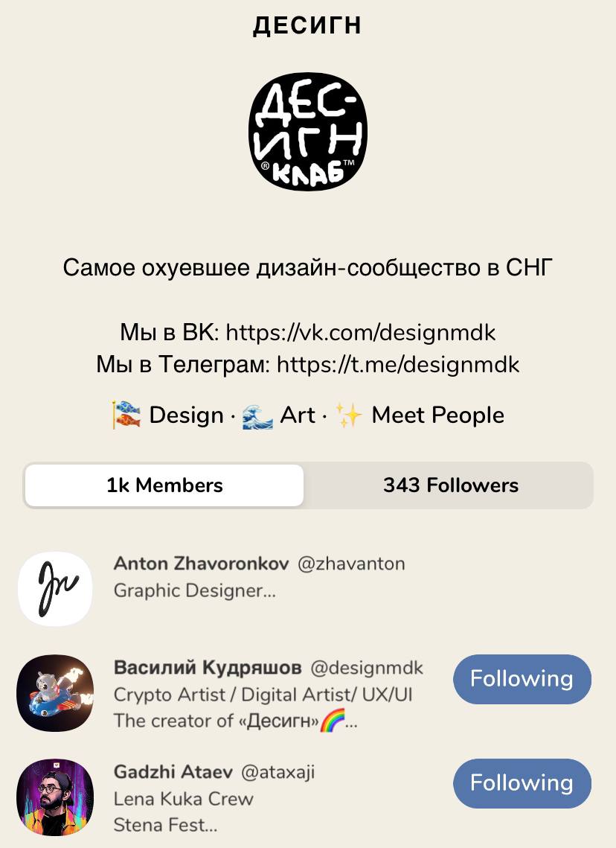Open the Art topic tag
This screenshot has height=848, width=616.
point(297,415)
